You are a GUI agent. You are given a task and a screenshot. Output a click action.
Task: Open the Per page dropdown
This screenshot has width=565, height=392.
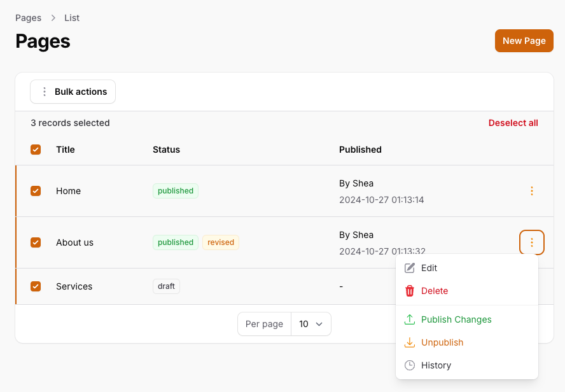311,324
